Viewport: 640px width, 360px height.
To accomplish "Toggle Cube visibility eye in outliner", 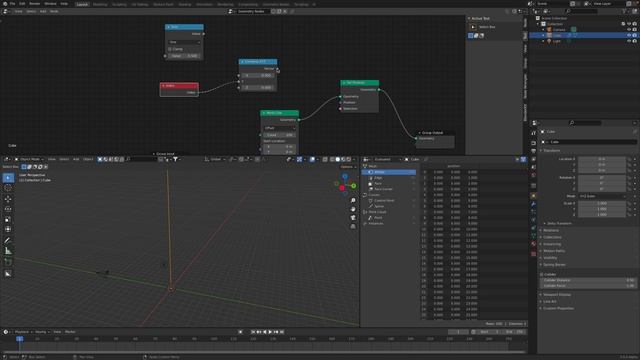I will (x=629, y=36).
